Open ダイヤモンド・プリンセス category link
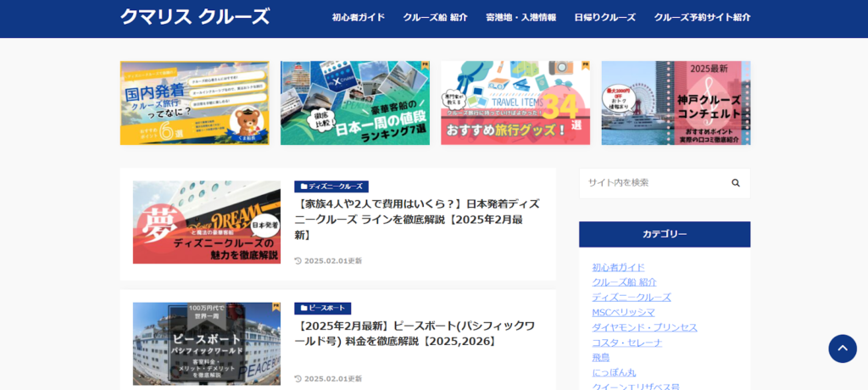This screenshot has width=868, height=390. 645,327
